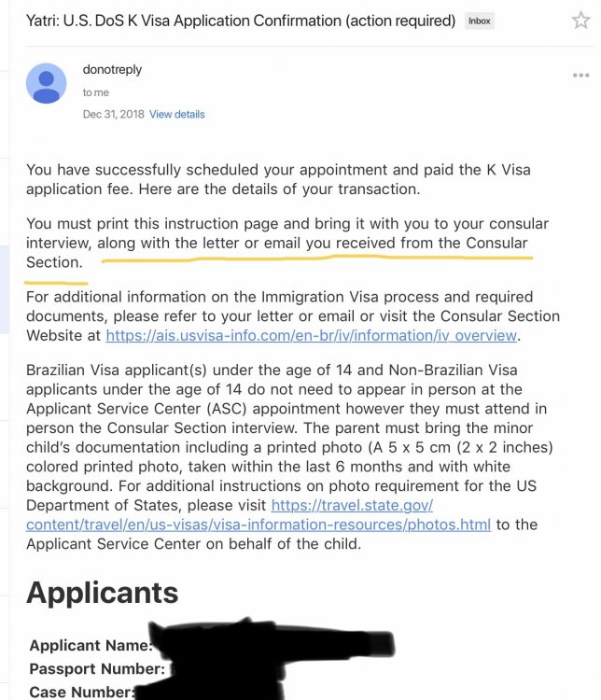This screenshot has width=601, height=700.
Task: Click the donotreply sender avatar
Action: [x=47, y=83]
